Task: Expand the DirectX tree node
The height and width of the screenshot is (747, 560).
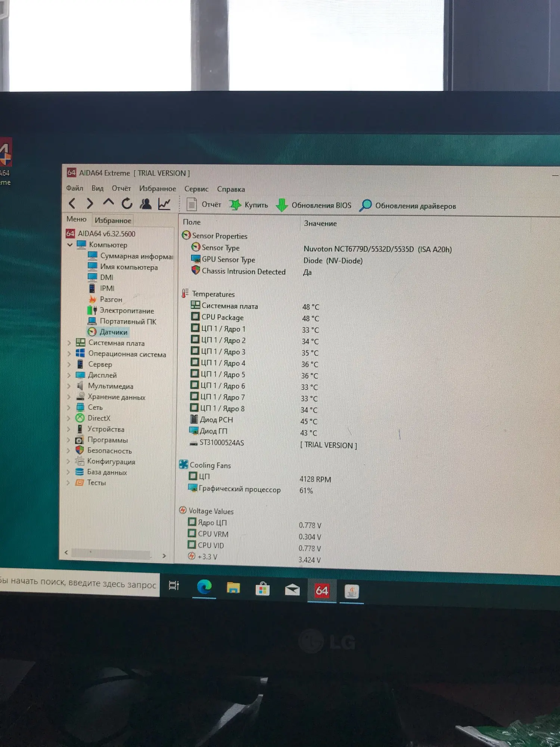Action: 68,418
